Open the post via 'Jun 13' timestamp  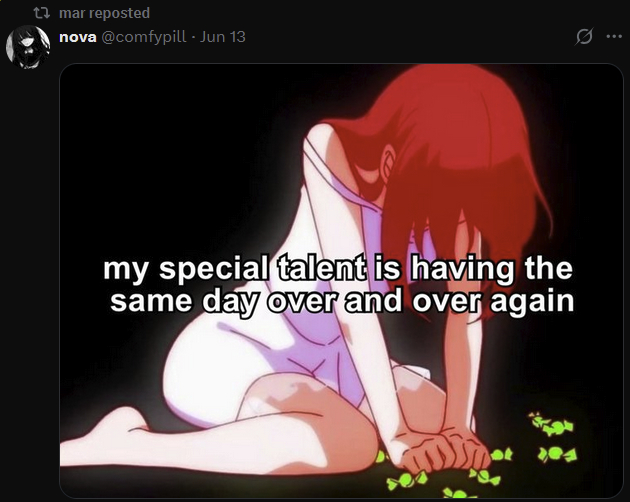[x=223, y=37]
